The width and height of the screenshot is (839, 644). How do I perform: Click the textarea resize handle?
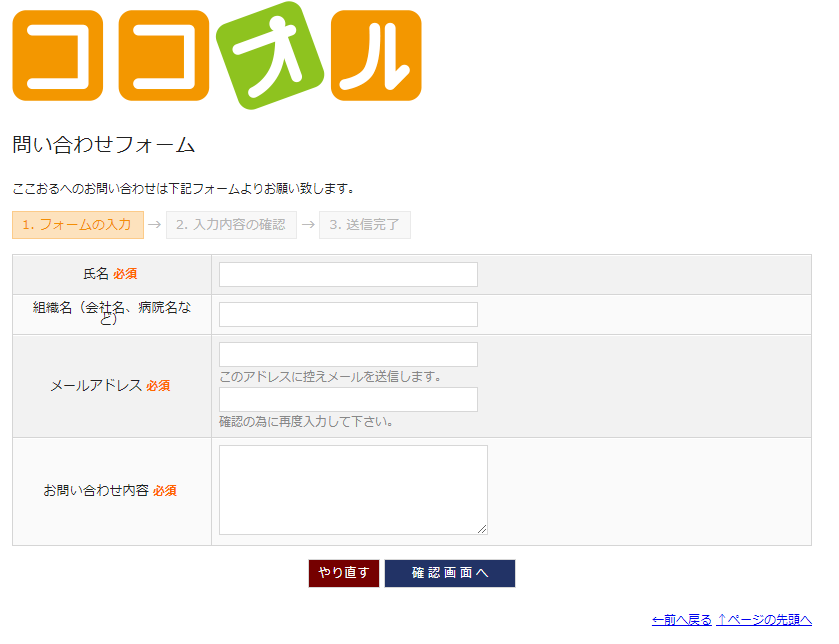[x=482, y=529]
